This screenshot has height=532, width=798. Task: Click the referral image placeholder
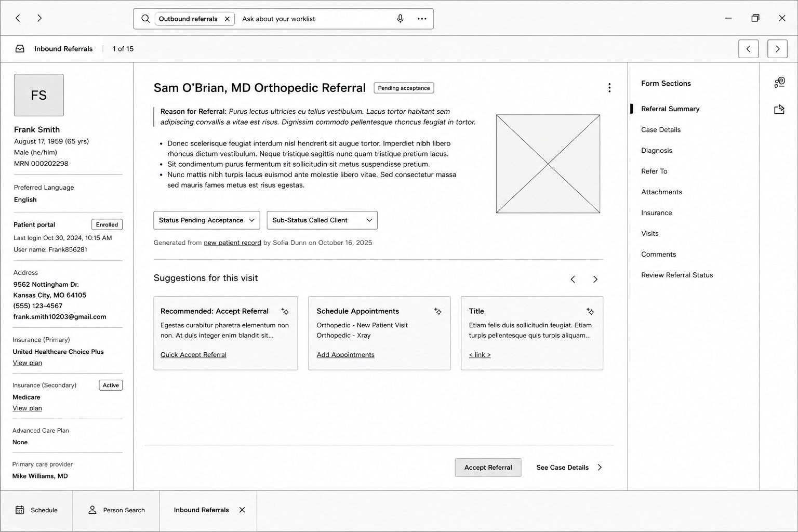[548, 164]
